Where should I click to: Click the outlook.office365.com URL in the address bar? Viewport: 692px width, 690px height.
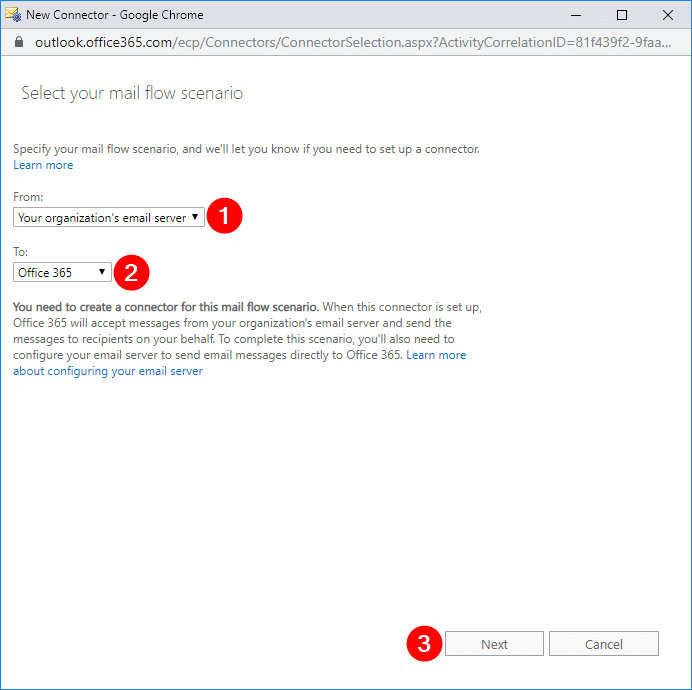(353, 42)
